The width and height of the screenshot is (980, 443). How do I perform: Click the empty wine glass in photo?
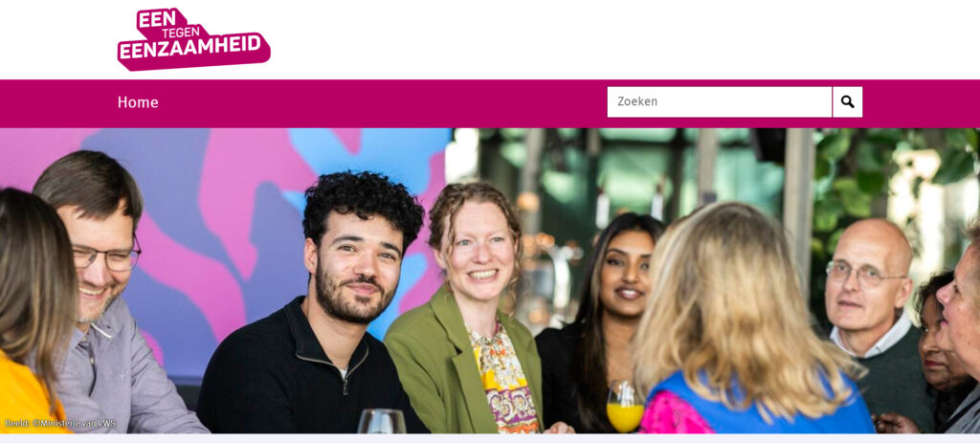tap(382, 421)
